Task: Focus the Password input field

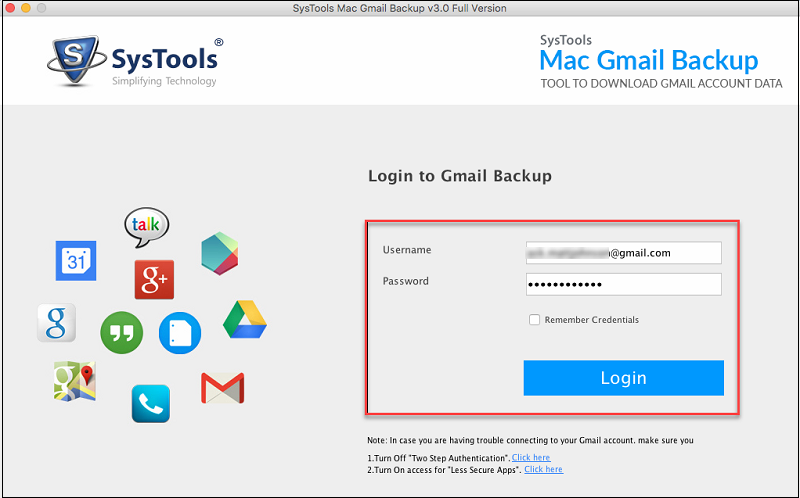Action: 623,284
